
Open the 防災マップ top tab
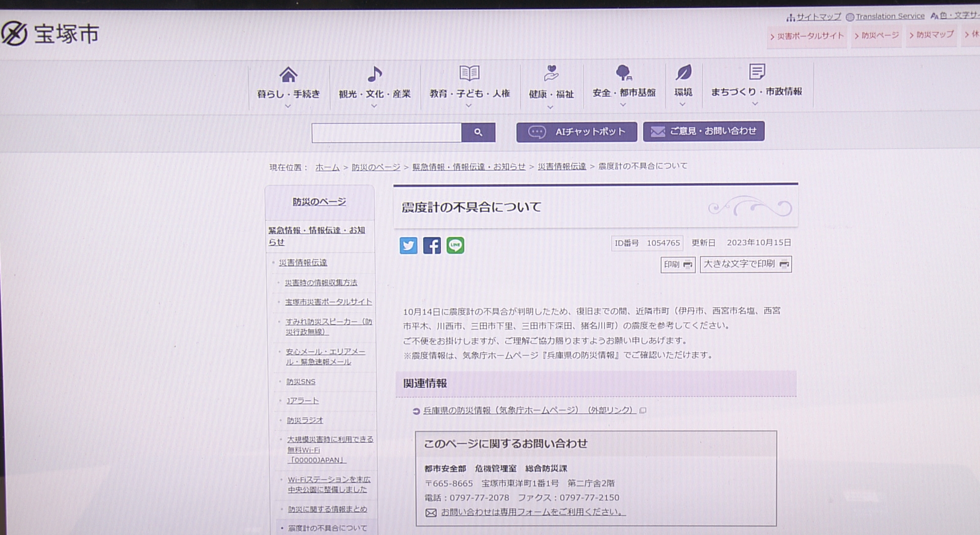[931, 35]
